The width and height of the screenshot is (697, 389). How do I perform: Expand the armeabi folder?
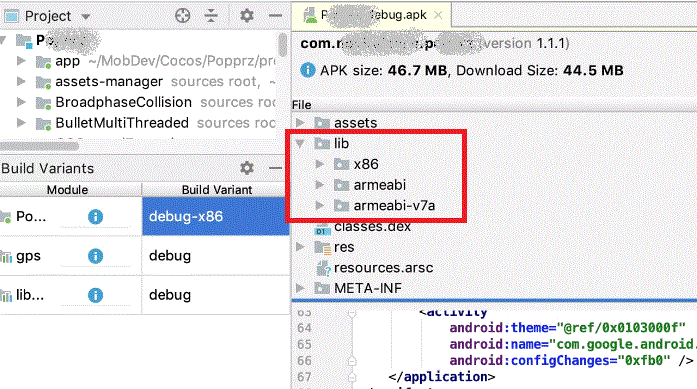319,184
